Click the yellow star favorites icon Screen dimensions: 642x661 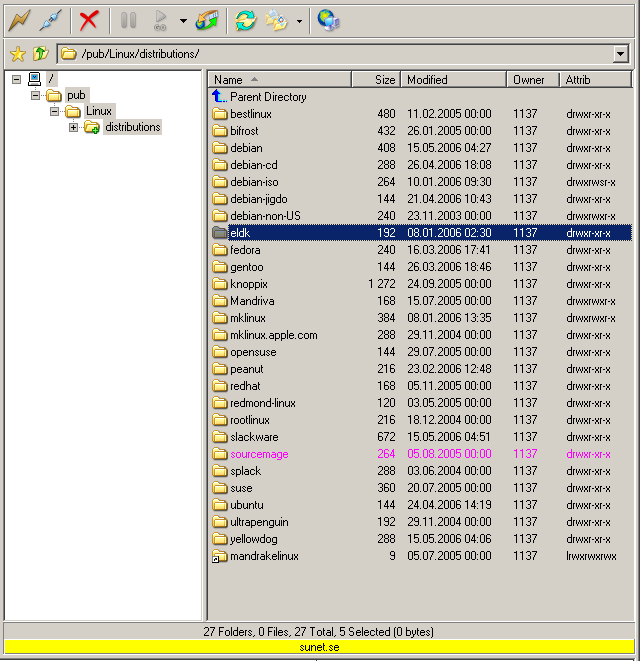tap(17, 54)
